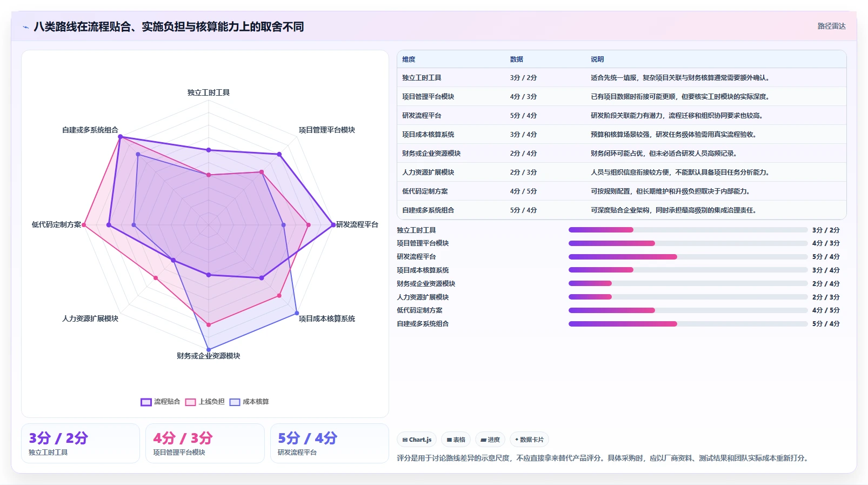Click the radar axis label 低代码定制方案
868x485 pixels.
[x=56, y=224]
